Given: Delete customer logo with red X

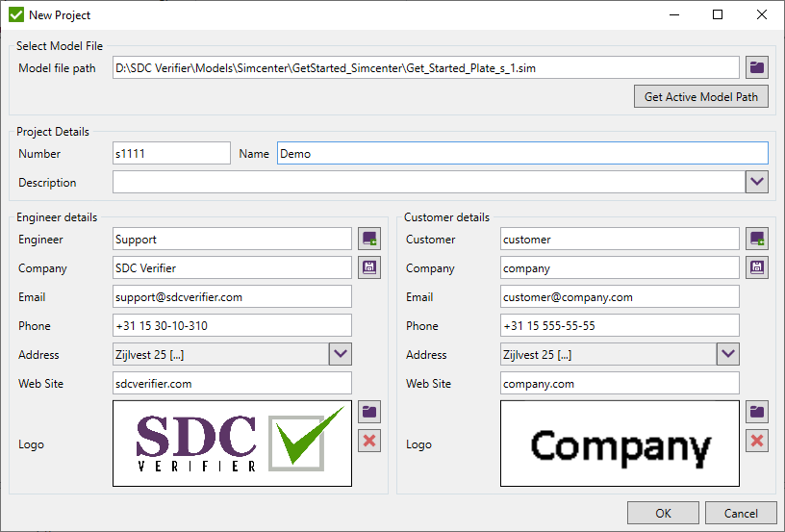Looking at the screenshot, I should pyautogui.click(x=757, y=442).
